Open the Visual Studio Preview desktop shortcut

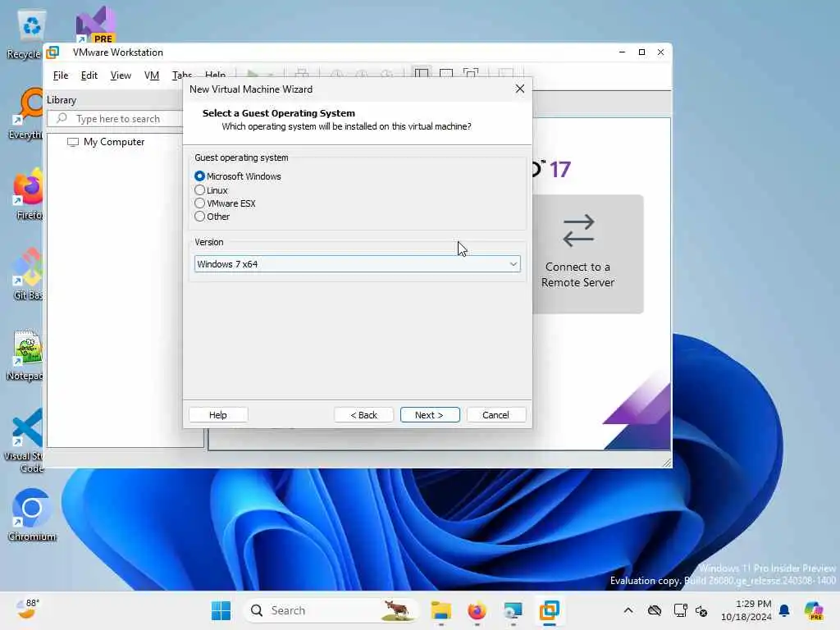(x=96, y=25)
